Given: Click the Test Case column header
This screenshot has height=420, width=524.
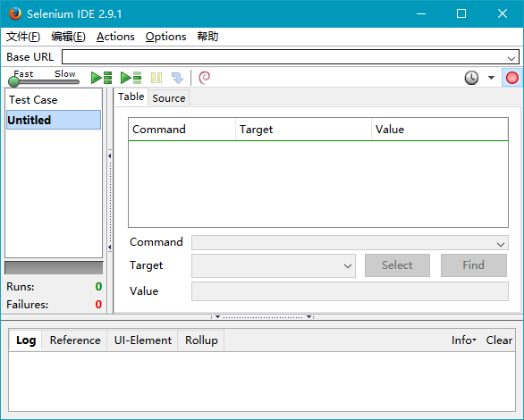Looking at the screenshot, I should click(x=54, y=99).
